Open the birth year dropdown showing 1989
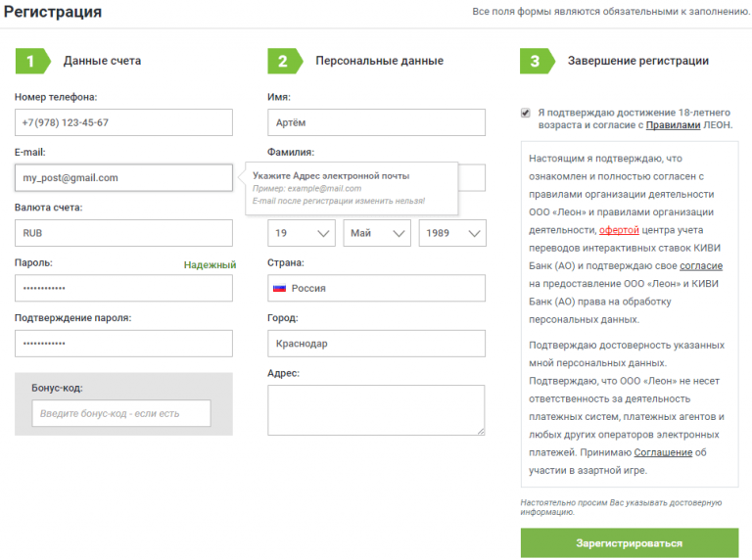 451,233
